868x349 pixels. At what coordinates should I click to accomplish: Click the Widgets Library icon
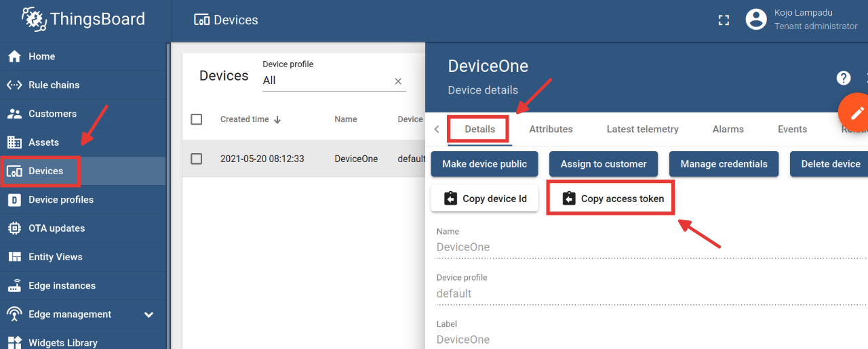coord(14,343)
